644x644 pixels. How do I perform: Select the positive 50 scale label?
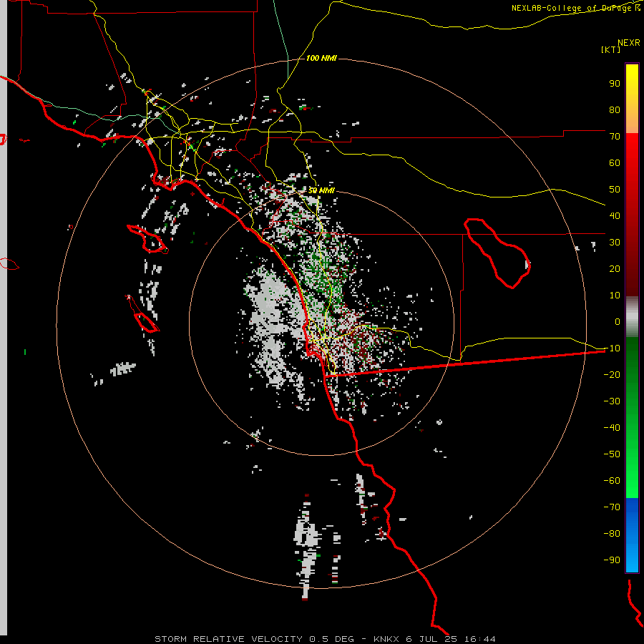click(x=615, y=190)
